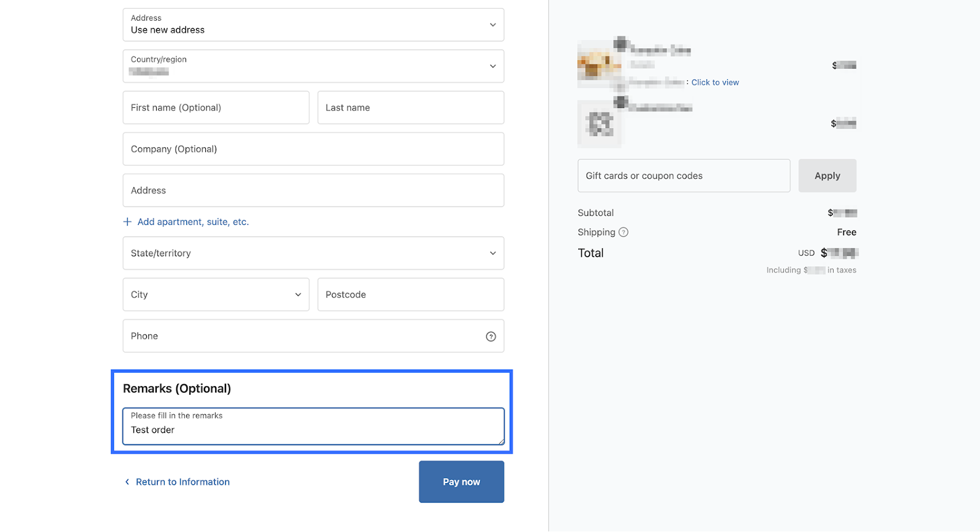
Task: Select the Gift cards or coupon codes field
Action: tap(684, 176)
